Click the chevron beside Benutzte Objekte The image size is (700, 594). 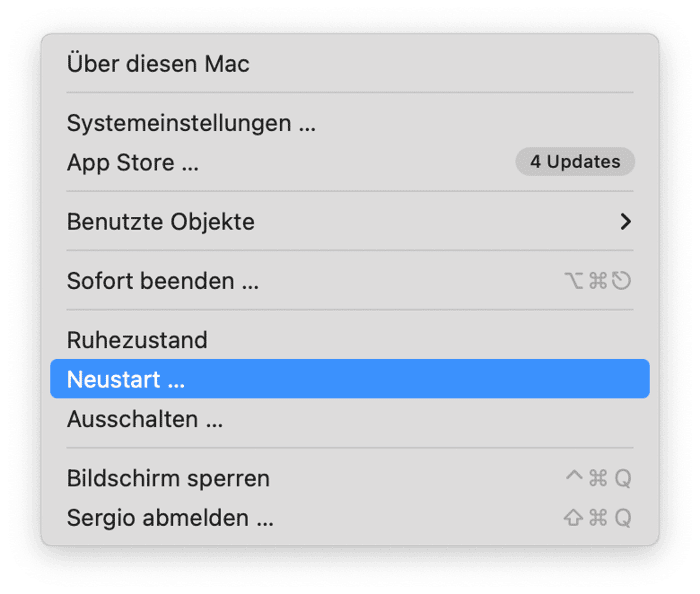tap(625, 221)
